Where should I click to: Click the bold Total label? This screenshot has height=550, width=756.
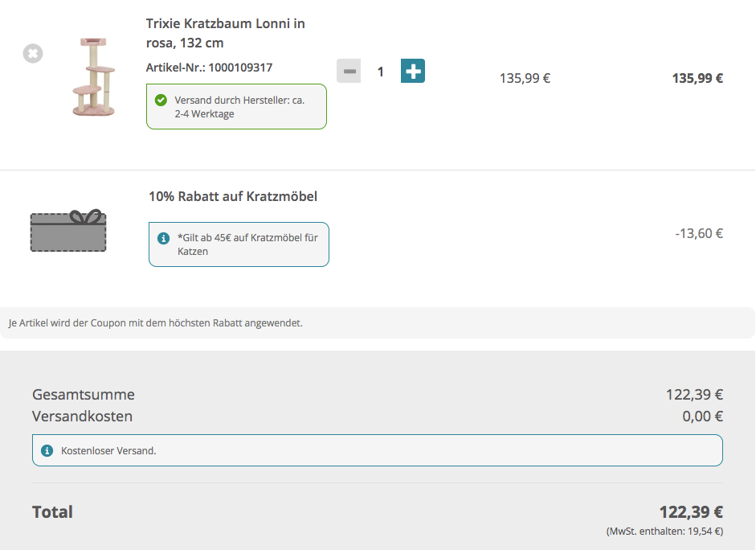(x=52, y=512)
